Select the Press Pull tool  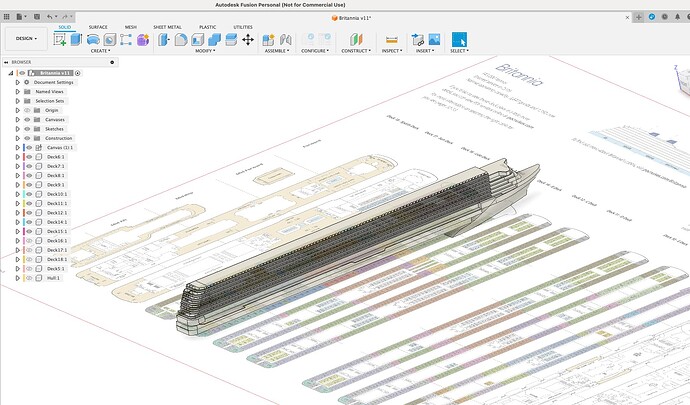(x=164, y=40)
